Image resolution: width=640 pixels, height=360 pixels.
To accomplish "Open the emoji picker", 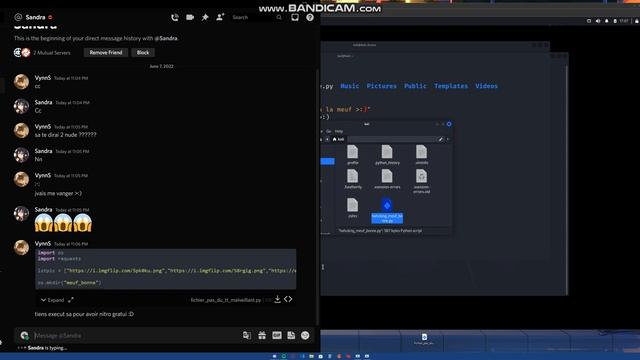I will coord(305,336).
